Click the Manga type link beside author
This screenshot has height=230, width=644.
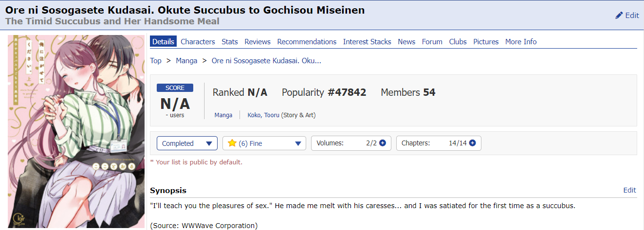[x=223, y=115]
